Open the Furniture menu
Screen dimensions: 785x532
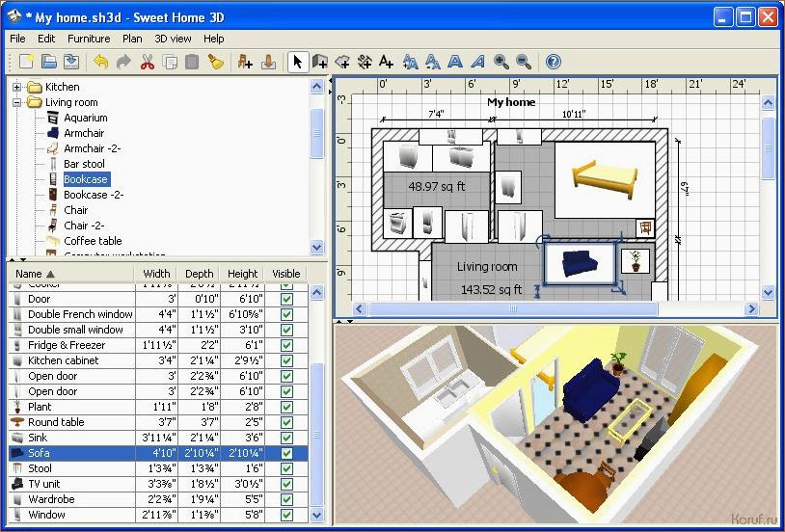89,39
